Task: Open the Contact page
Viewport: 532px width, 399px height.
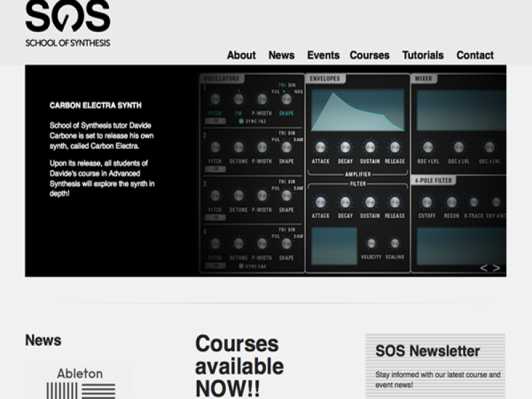Action: click(475, 55)
